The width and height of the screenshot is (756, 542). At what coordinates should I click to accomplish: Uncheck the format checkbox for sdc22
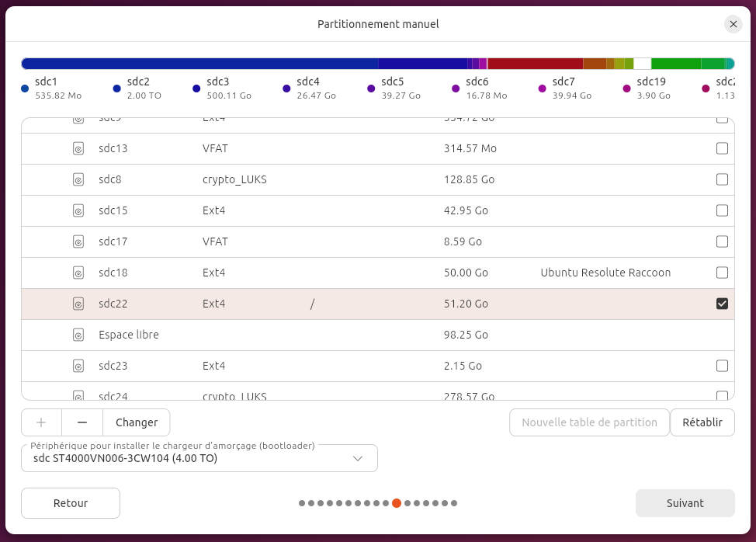pos(722,304)
